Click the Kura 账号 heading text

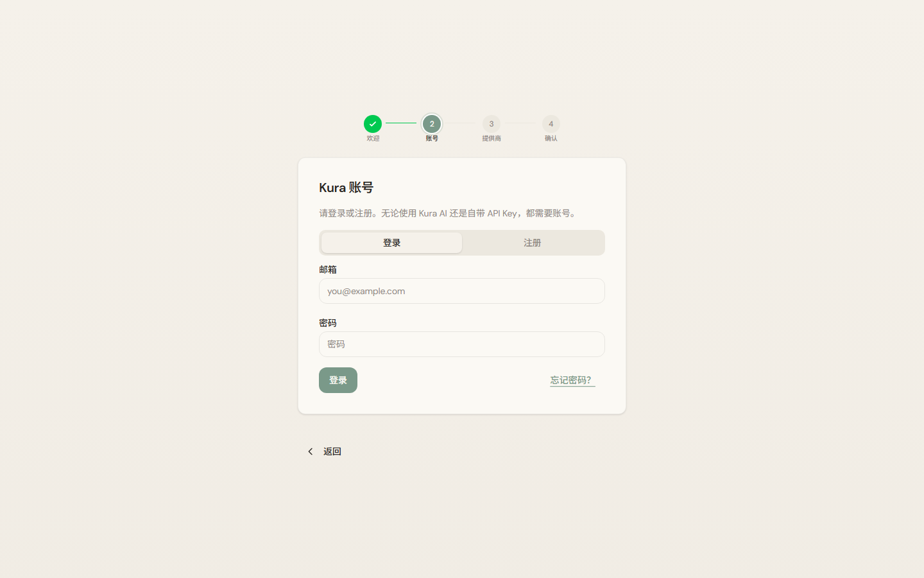346,188
